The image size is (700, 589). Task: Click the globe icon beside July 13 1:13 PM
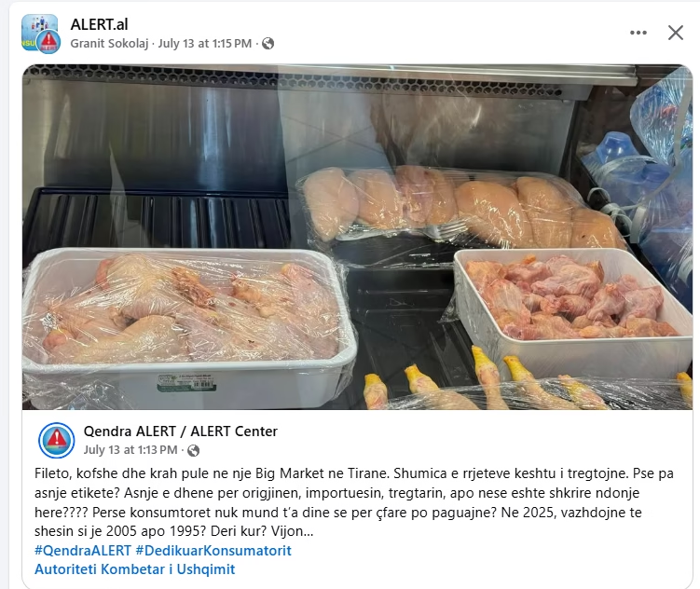tap(193, 450)
